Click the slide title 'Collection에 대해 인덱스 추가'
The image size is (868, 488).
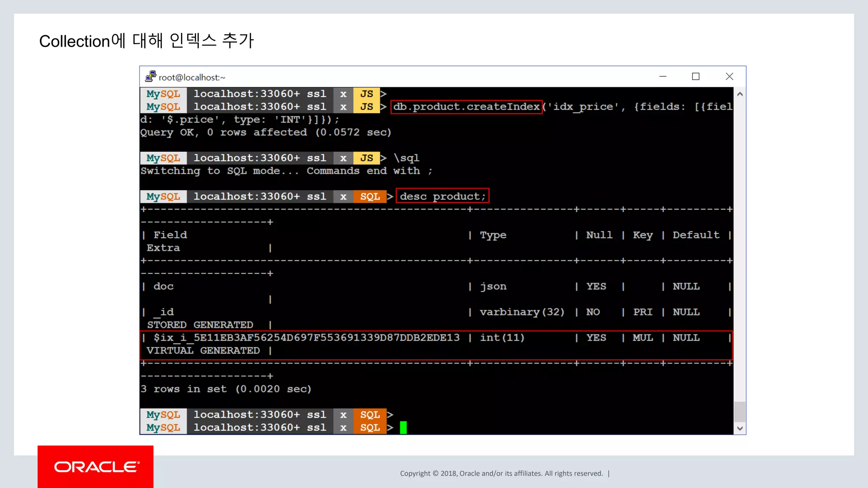(146, 41)
